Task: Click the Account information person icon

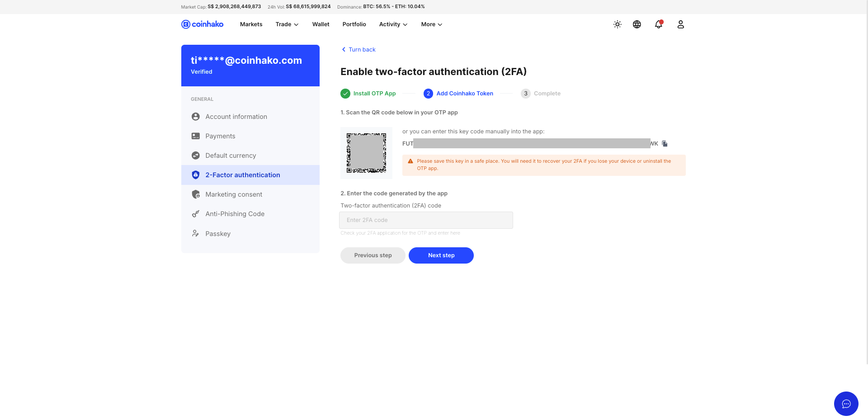Action: coord(196,117)
